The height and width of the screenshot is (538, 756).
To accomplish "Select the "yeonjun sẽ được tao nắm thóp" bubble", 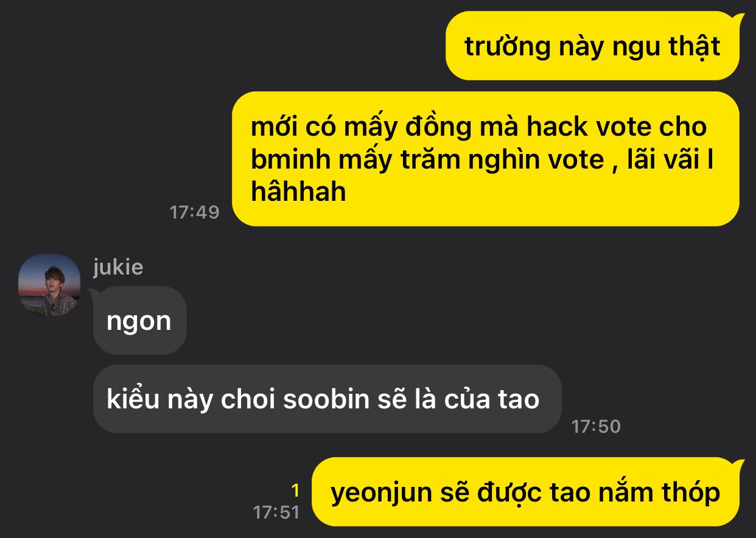I will coord(525,492).
